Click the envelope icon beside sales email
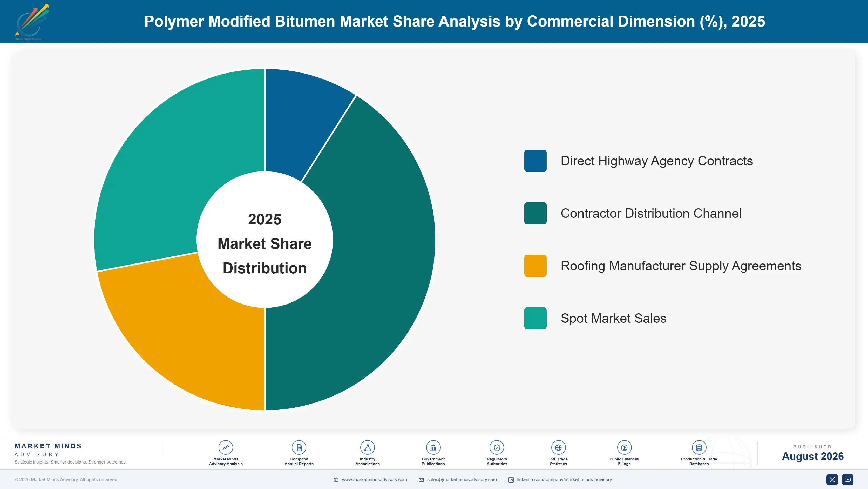868x489 pixels. 421,480
